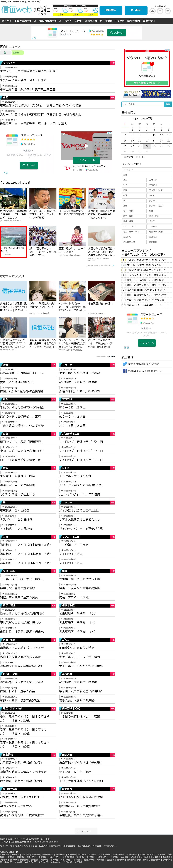Click 一覧 button on 政治 section
Viewport: 173px width, 868px height.
tap(54, 365)
